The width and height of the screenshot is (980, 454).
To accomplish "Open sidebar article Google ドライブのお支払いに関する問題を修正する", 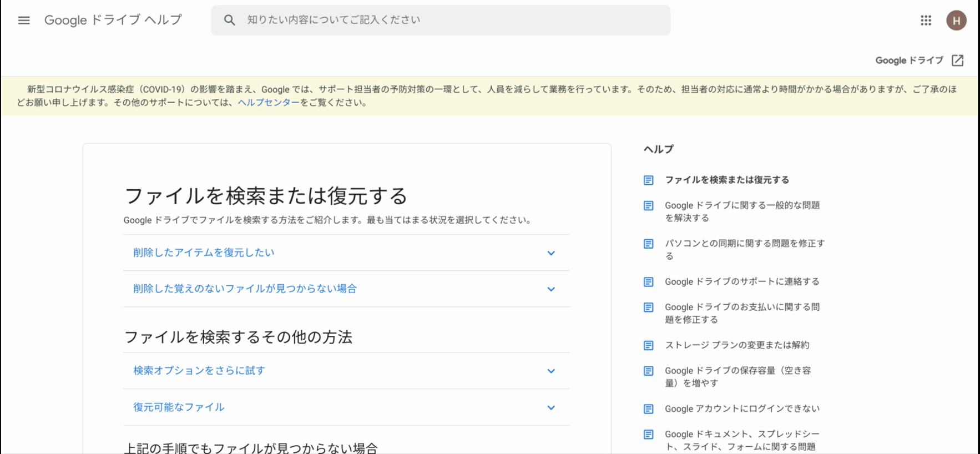I will [742, 314].
